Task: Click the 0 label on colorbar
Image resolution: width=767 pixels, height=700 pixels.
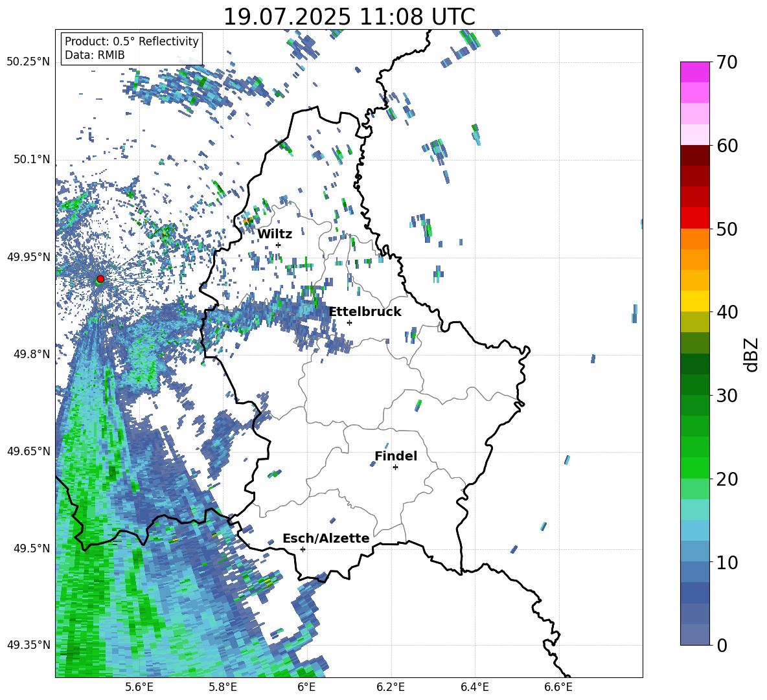Action: tap(722, 645)
